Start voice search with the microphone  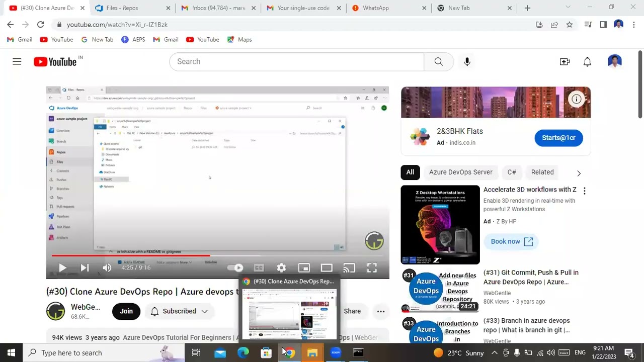click(467, 61)
